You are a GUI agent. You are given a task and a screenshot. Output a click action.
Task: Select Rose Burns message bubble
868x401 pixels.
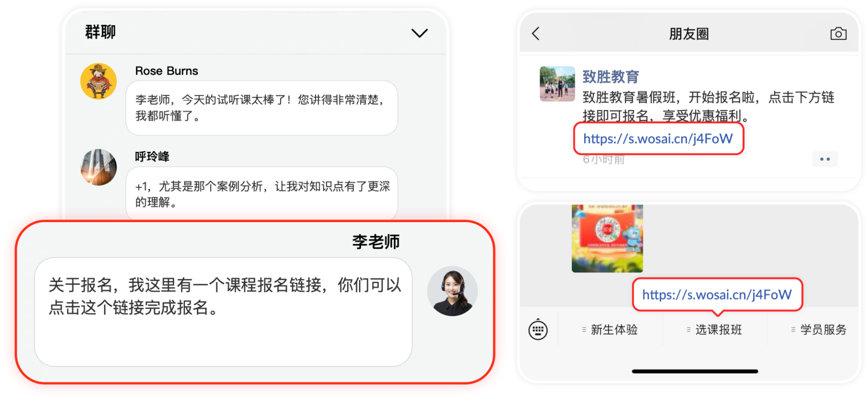tap(261, 108)
